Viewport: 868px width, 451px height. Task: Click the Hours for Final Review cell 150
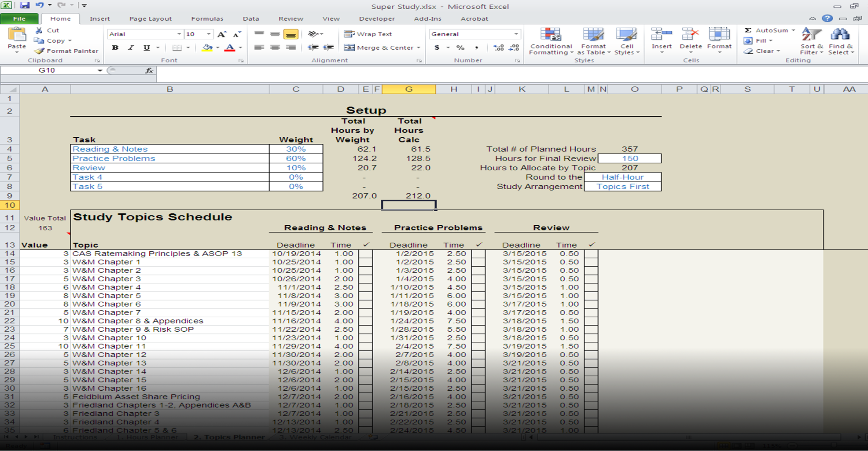(629, 158)
